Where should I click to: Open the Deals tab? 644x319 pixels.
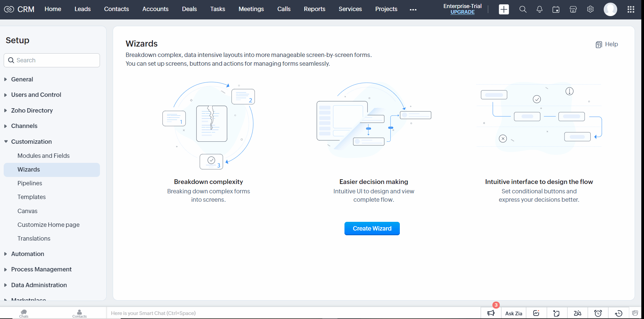[x=189, y=9]
